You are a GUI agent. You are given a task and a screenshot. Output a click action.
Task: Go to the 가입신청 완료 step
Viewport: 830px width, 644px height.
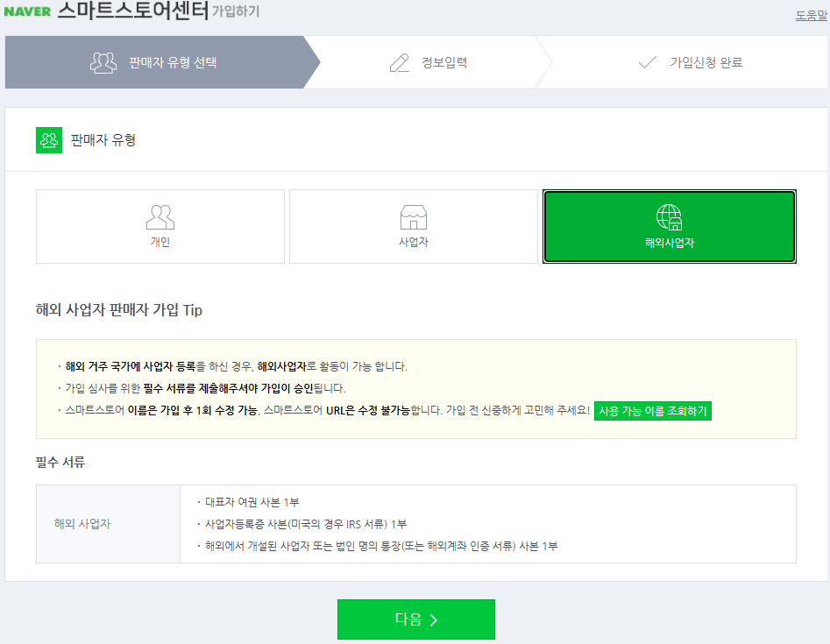coord(691,62)
